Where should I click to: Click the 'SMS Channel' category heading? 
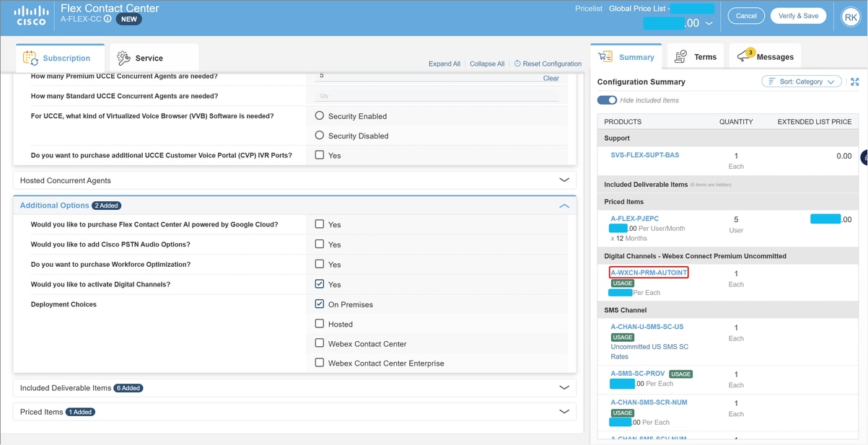pyautogui.click(x=625, y=310)
